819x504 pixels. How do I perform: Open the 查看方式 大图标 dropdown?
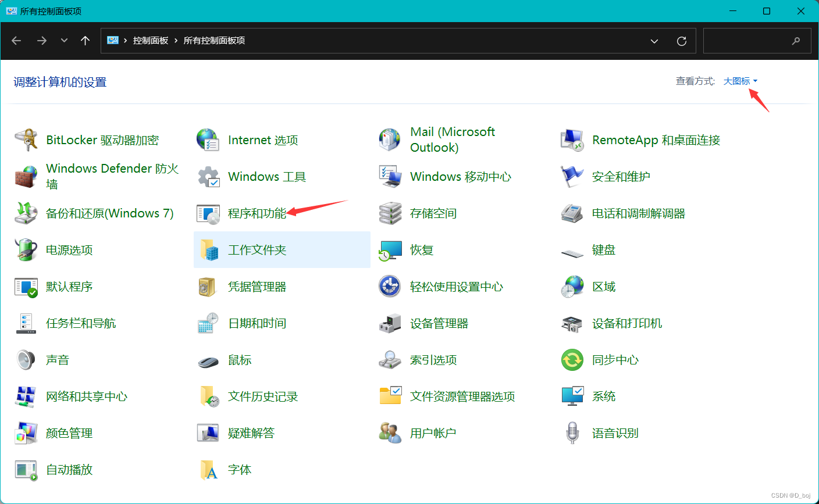[740, 81]
